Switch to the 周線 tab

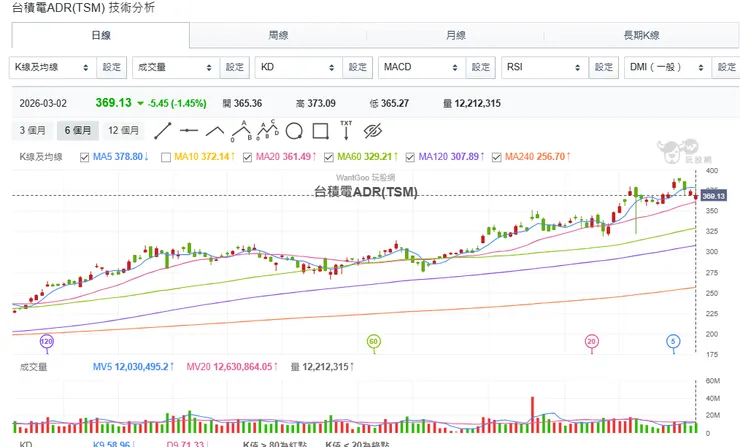coord(278,35)
